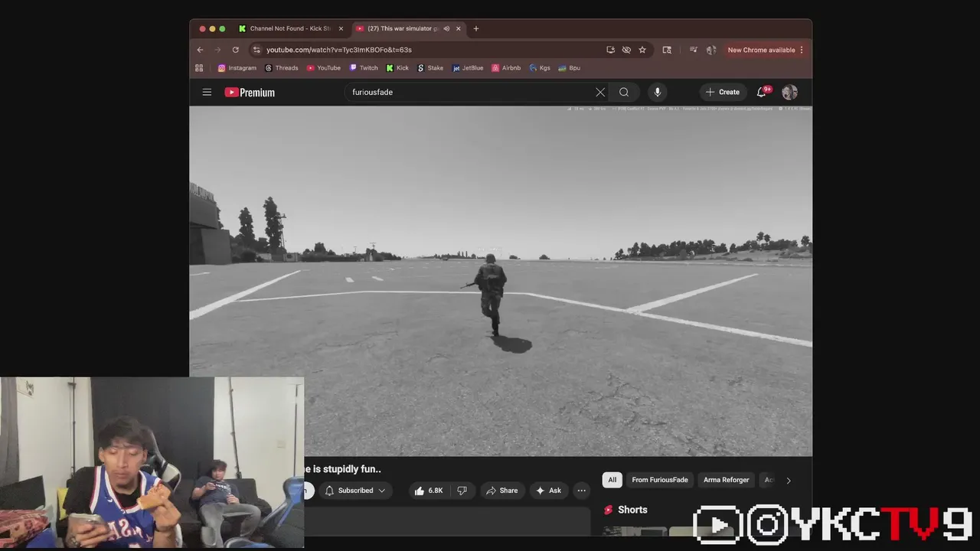Image resolution: width=980 pixels, height=551 pixels.
Task: Open the side panel search icon
Action: [x=667, y=50]
